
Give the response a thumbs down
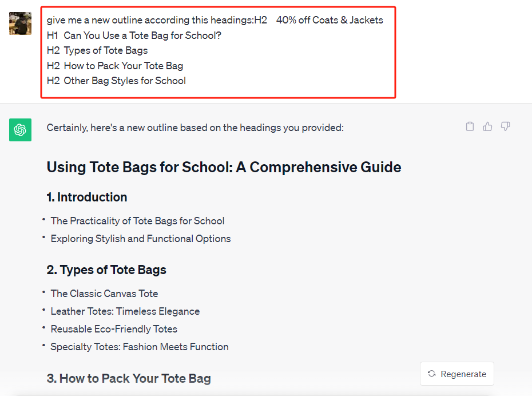pos(505,126)
